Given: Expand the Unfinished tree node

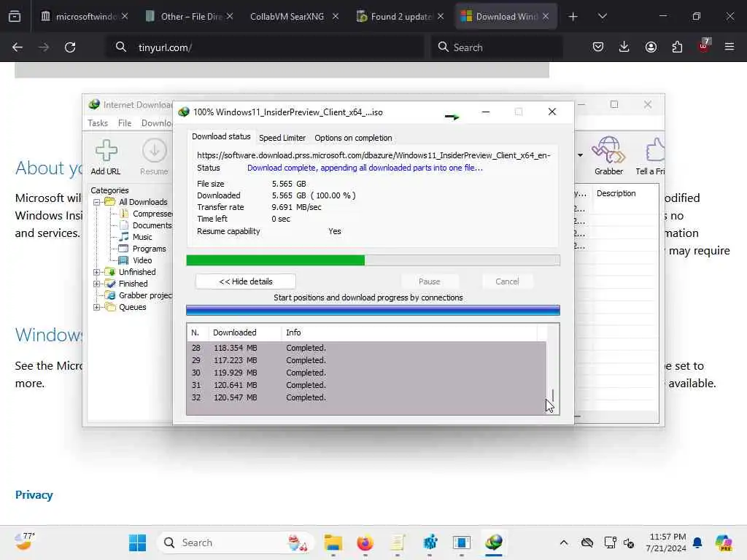Looking at the screenshot, I should click(x=97, y=272).
